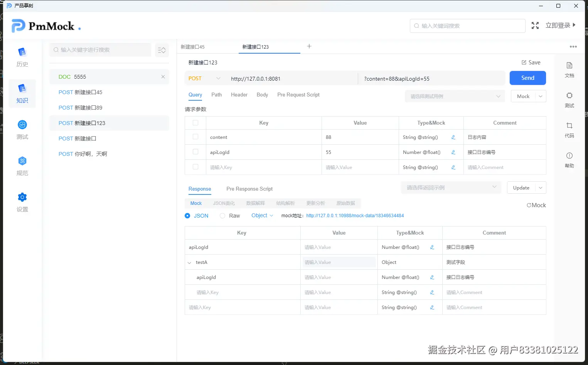Edit mock type for top-level response apiLogId
The image size is (588, 365).
coord(432,247)
